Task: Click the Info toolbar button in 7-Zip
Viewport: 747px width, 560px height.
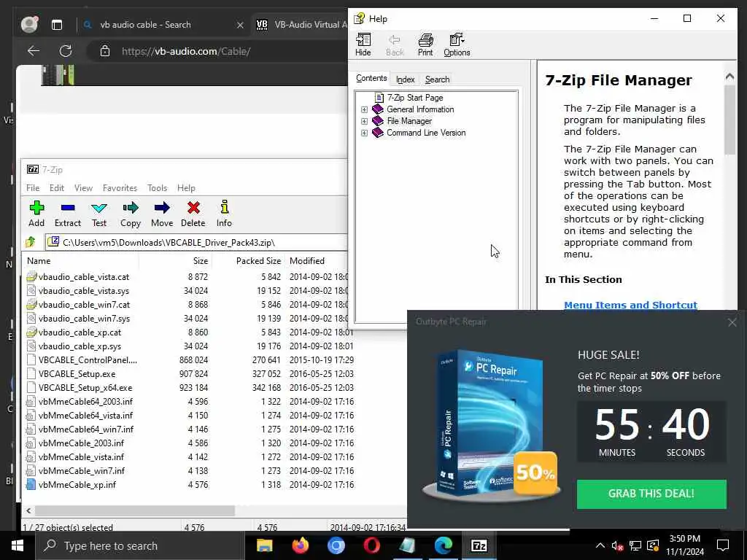Action: coord(224,214)
